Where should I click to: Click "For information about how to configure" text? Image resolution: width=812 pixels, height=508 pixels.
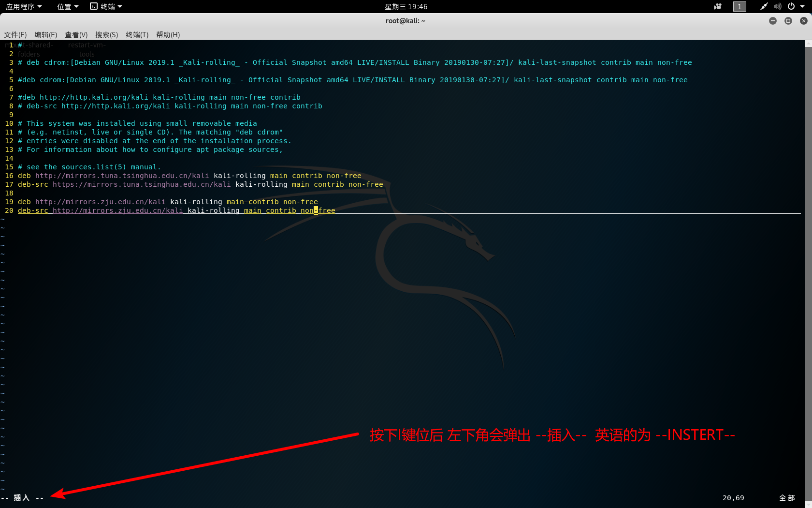tap(109, 149)
